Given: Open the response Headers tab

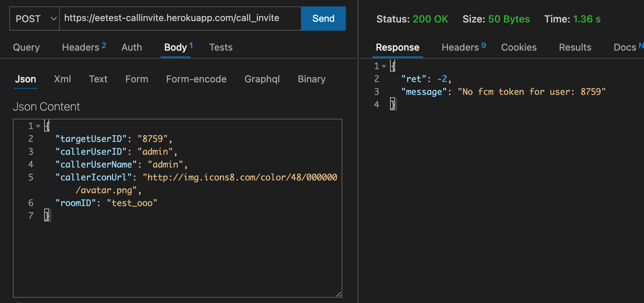Looking at the screenshot, I should [x=464, y=47].
